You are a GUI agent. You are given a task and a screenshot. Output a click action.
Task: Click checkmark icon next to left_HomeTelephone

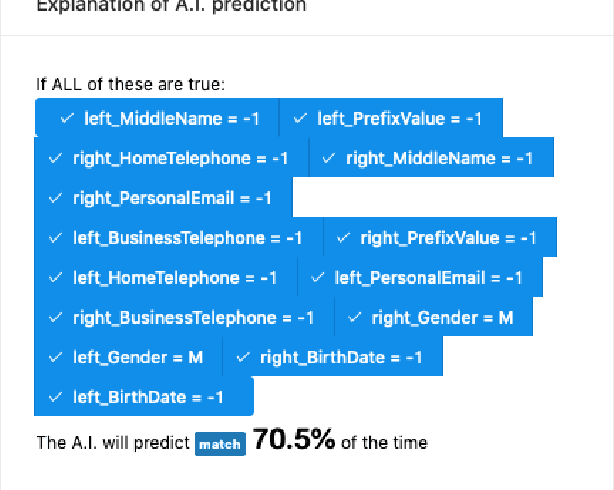[x=55, y=278]
